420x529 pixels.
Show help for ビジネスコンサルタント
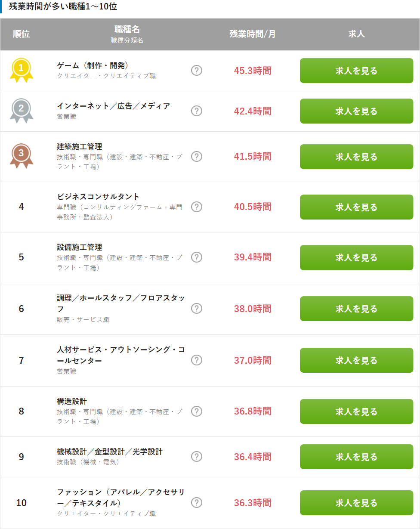pos(197,207)
